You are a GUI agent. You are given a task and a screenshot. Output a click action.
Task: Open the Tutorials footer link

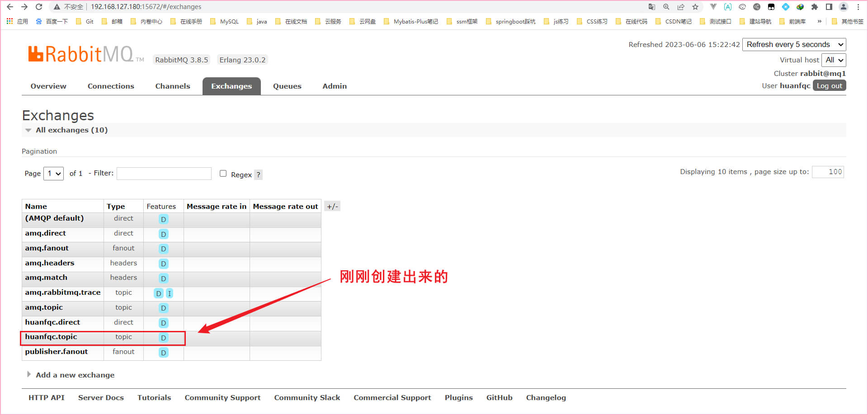154,397
